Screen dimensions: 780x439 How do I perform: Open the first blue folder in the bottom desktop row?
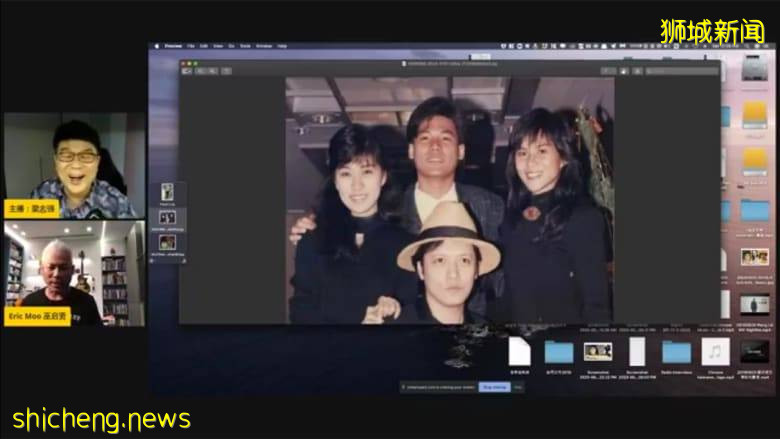pos(558,352)
